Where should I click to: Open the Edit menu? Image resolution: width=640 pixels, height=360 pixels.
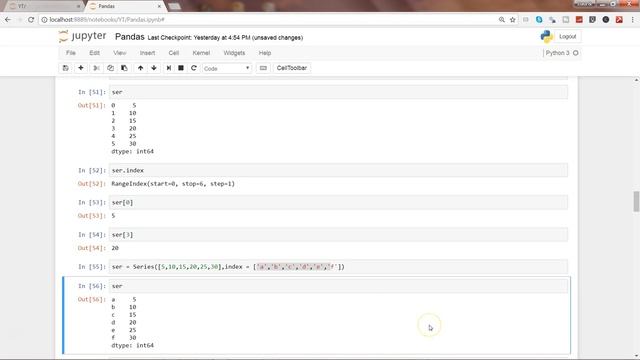tap(94, 53)
